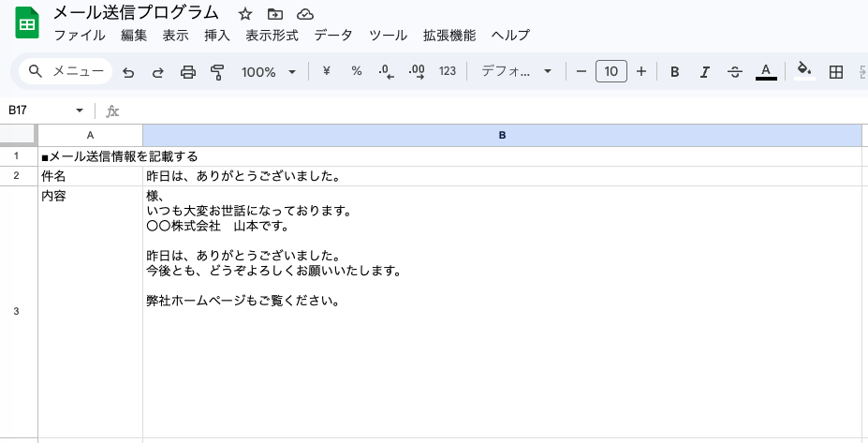Open the borders tool icon
This screenshot has height=443, width=868.
point(837,72)
